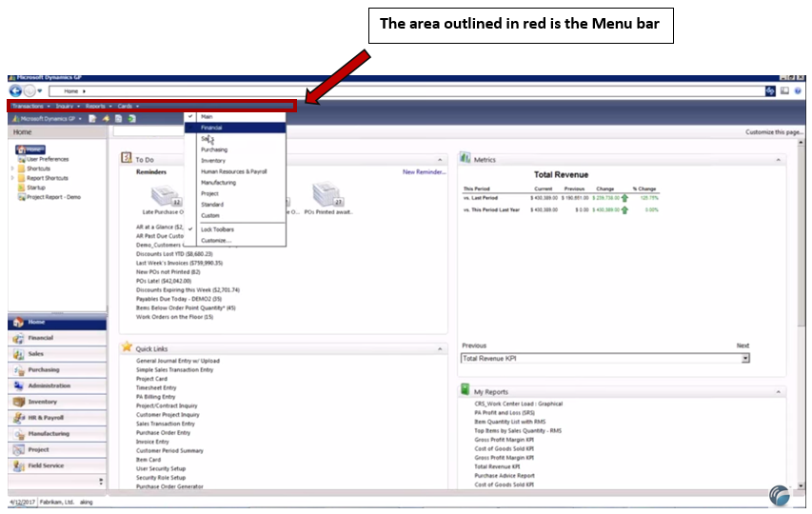Open the Inquiry menu

click(68, 106)
